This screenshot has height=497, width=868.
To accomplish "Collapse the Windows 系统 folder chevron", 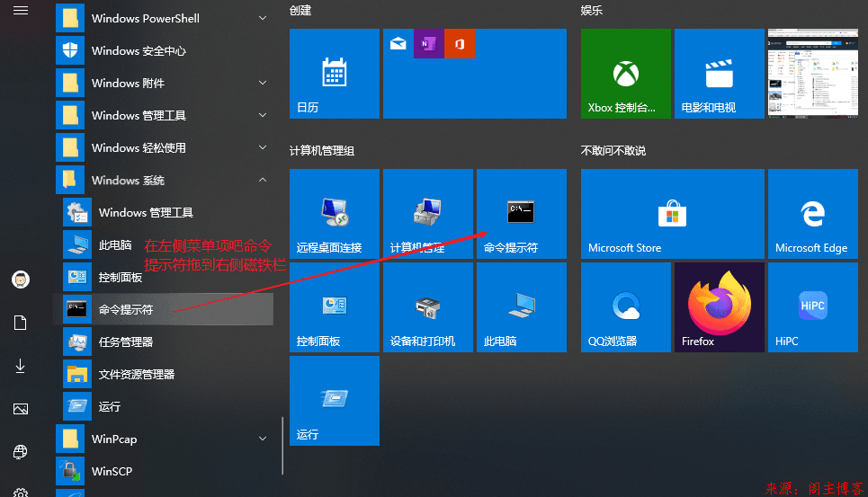I will (263, 180).
